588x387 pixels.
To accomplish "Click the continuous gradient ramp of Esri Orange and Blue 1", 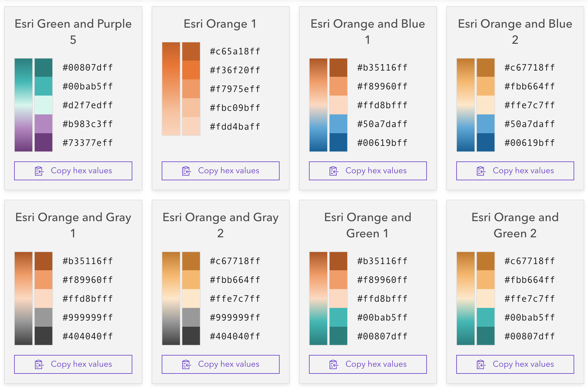I will tap(318, 105).
